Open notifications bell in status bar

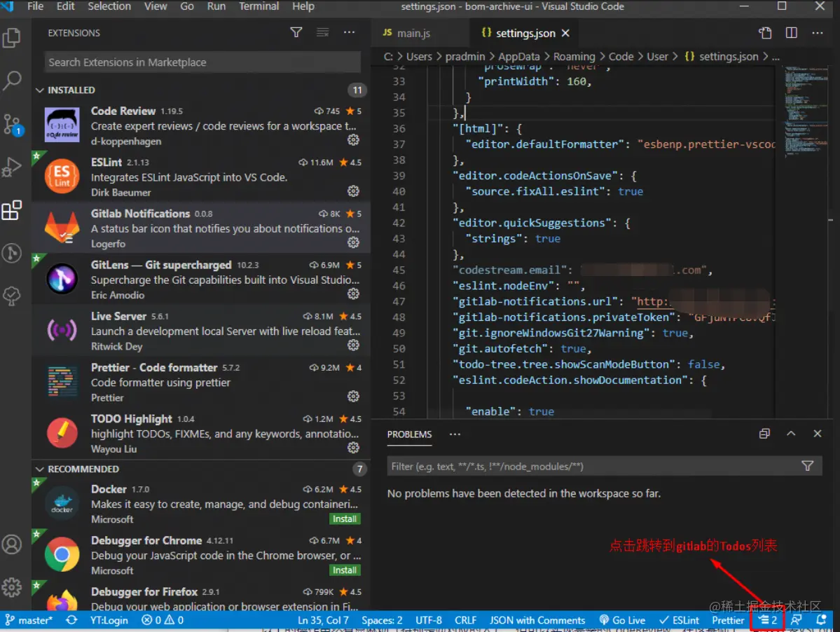coord(821,619)
